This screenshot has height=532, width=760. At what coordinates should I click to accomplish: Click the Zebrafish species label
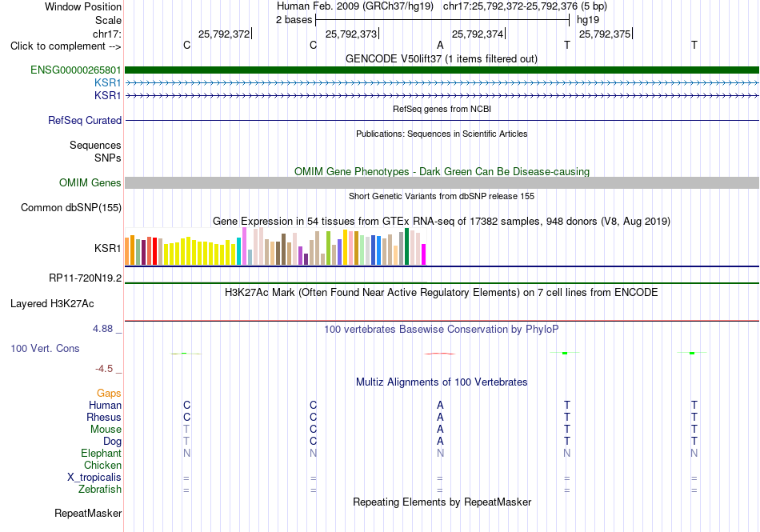[100, 490]
